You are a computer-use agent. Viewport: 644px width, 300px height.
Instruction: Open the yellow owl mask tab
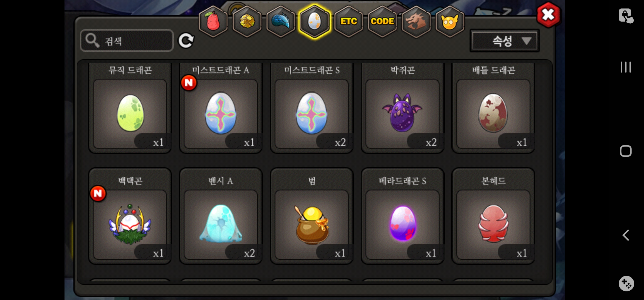pos(450,22)
